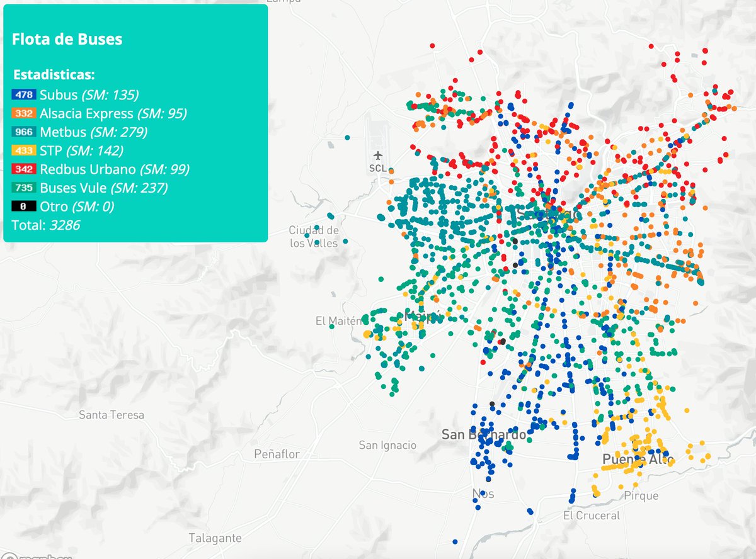Click the El Maitén map label
The height and width of the screenshot is (559, 756).
339,321
